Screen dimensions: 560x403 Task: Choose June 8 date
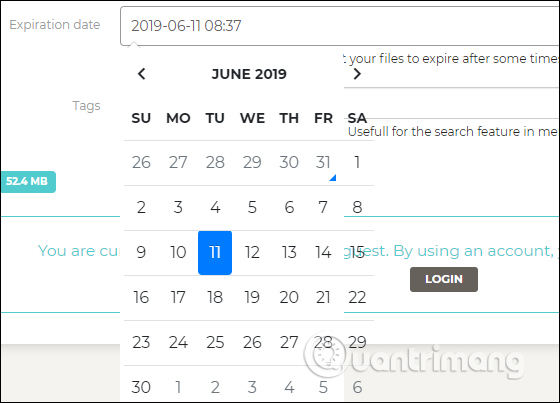click(x=357, y=208)
